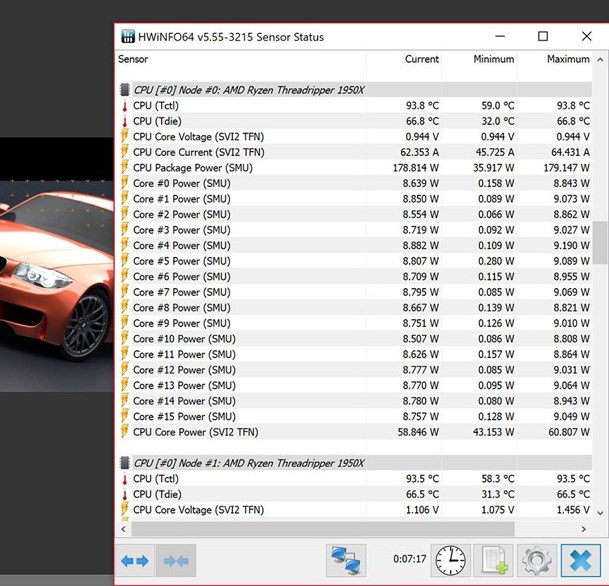
Task: Select the Node #1 Threadripper 1950X group header
Action: point(249,463)
